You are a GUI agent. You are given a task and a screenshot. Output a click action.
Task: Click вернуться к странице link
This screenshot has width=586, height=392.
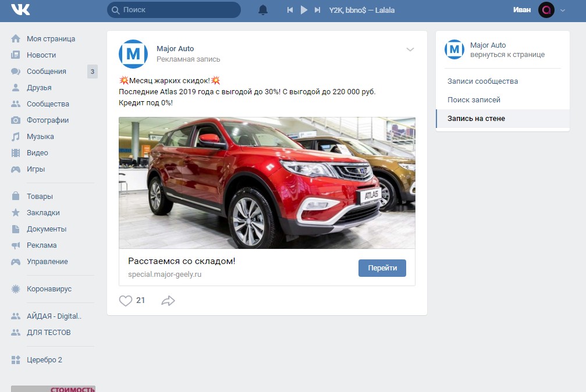tap(507, 55)
